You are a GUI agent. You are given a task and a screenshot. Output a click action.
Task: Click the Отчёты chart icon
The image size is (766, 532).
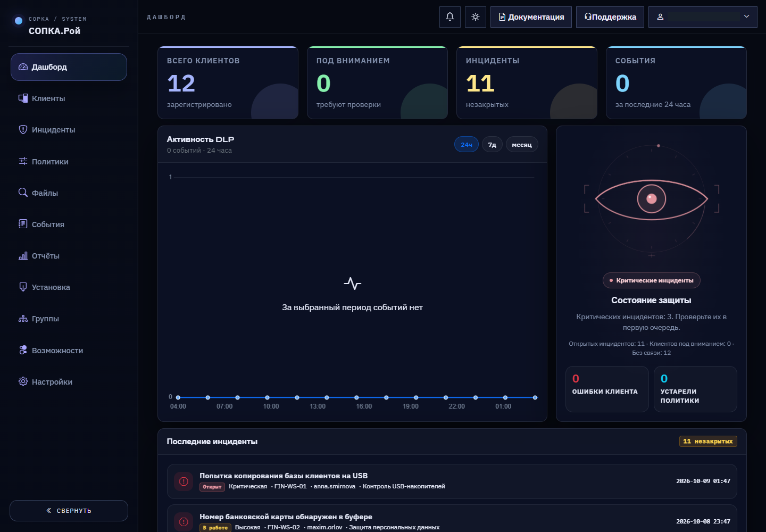click(23, 256)
